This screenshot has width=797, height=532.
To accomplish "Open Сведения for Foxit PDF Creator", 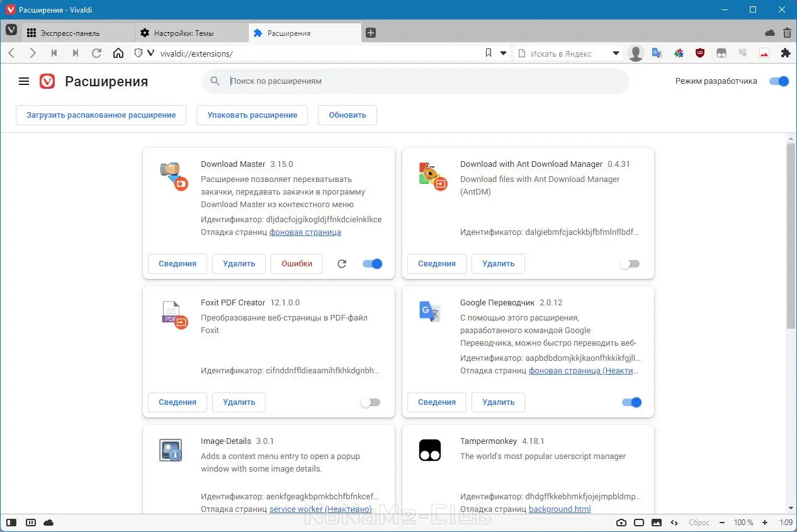I will coord(178,402).
